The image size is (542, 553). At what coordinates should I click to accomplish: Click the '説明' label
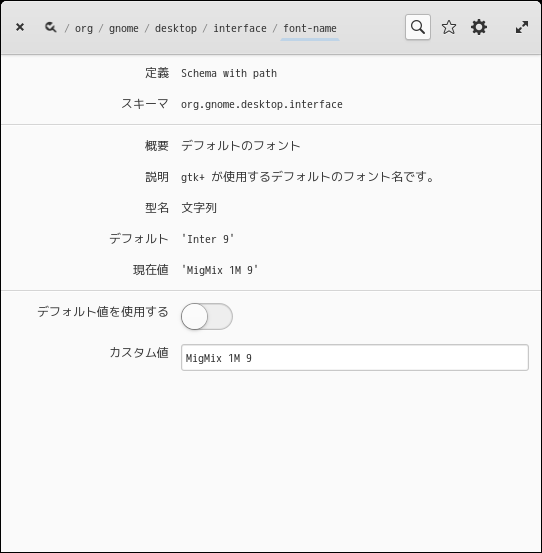tap(157, 177)
